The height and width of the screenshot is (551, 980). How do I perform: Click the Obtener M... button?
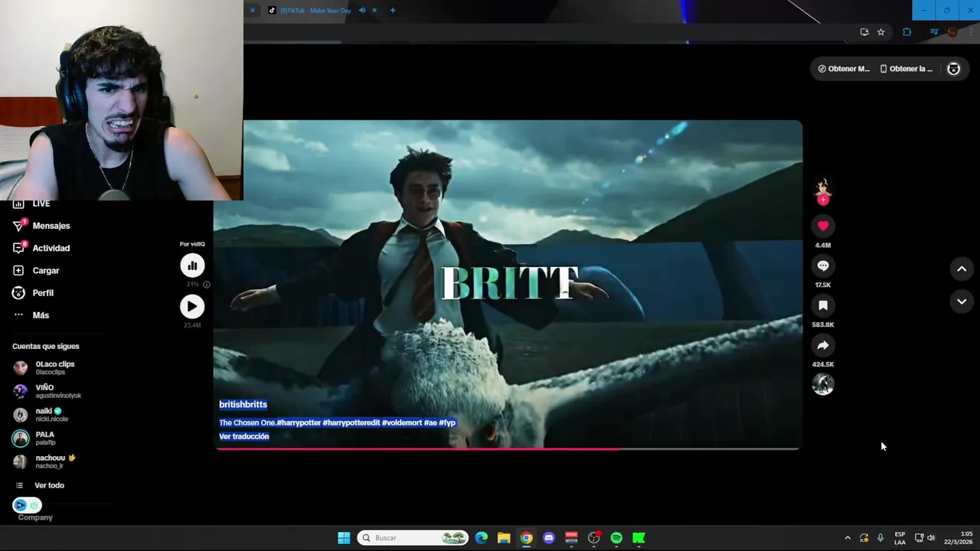point(843,69)
